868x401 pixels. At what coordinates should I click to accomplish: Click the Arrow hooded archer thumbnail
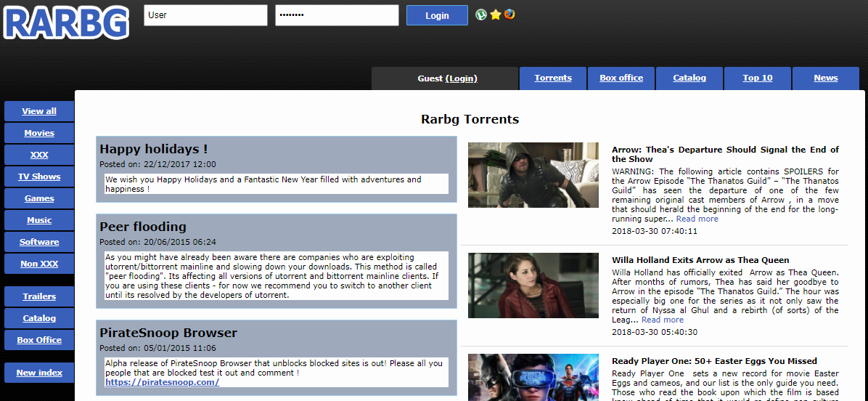coord(533,175)
